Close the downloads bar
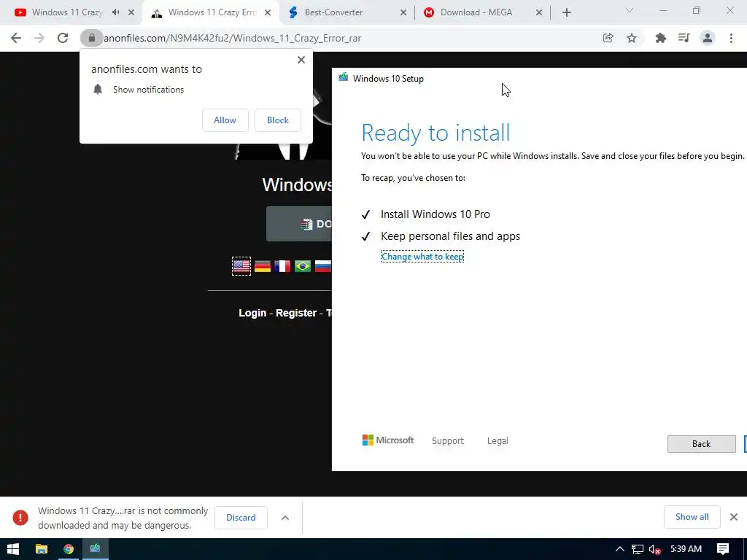 [734, 517]
